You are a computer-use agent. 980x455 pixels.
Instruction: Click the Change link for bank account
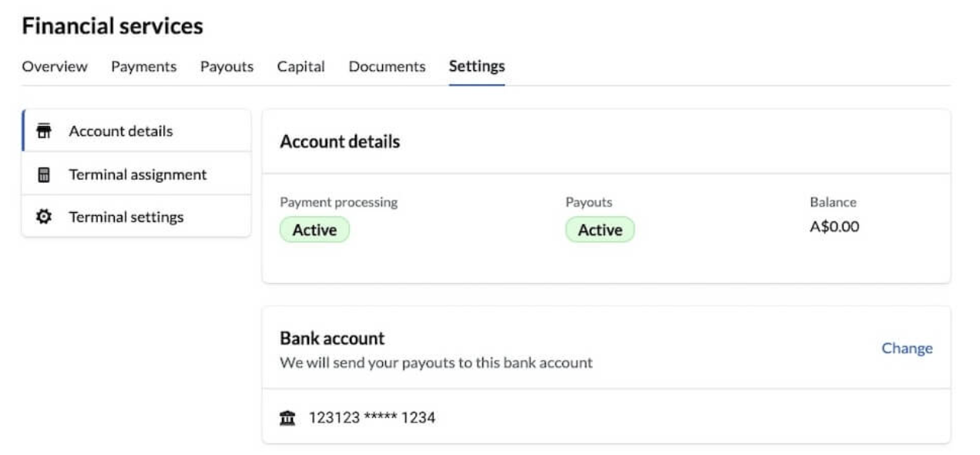tap(908, 348)
